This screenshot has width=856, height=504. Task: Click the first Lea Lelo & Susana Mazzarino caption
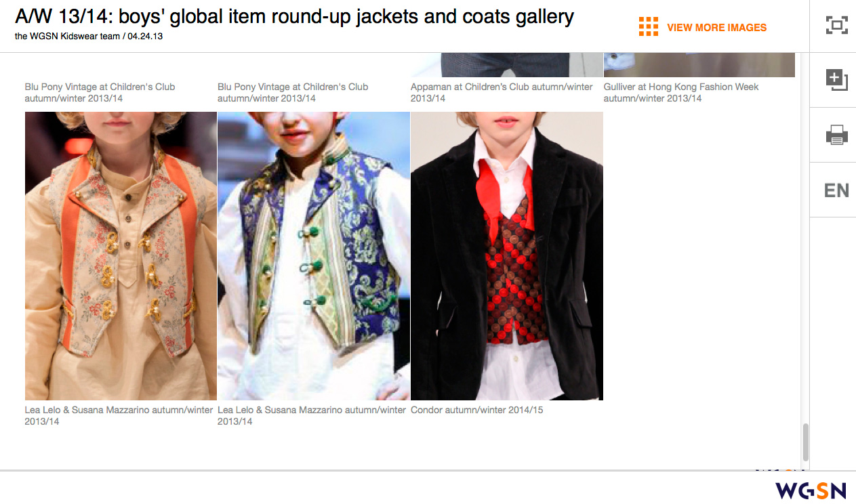point(119,415)
